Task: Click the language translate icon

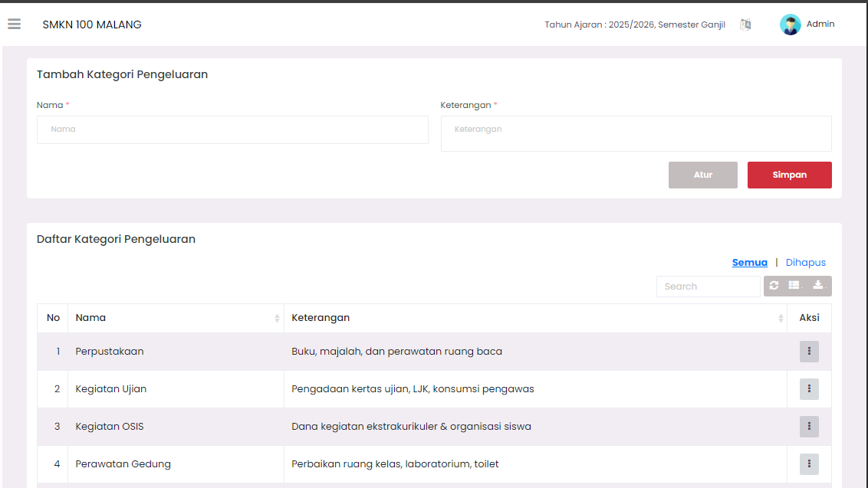Action: click(x=745, y=25)
